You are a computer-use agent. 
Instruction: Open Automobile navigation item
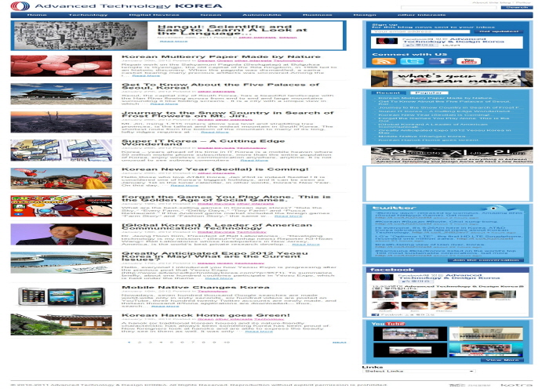coord(262,15)
